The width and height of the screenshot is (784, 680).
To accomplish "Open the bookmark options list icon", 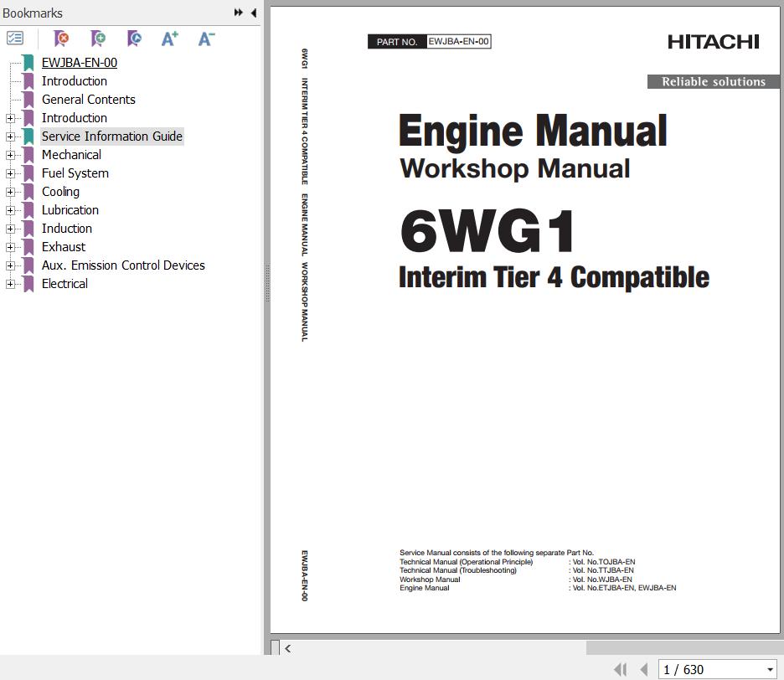I will [15, 39].
